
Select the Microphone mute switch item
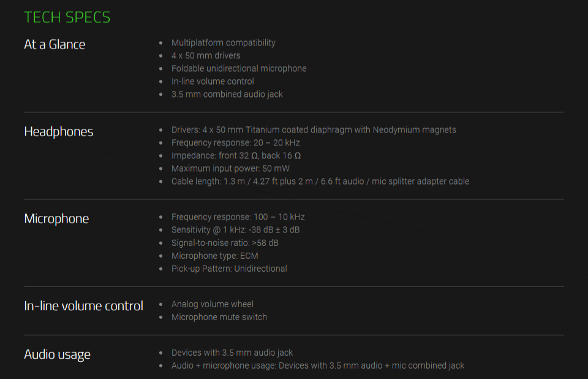pos(219,317)
